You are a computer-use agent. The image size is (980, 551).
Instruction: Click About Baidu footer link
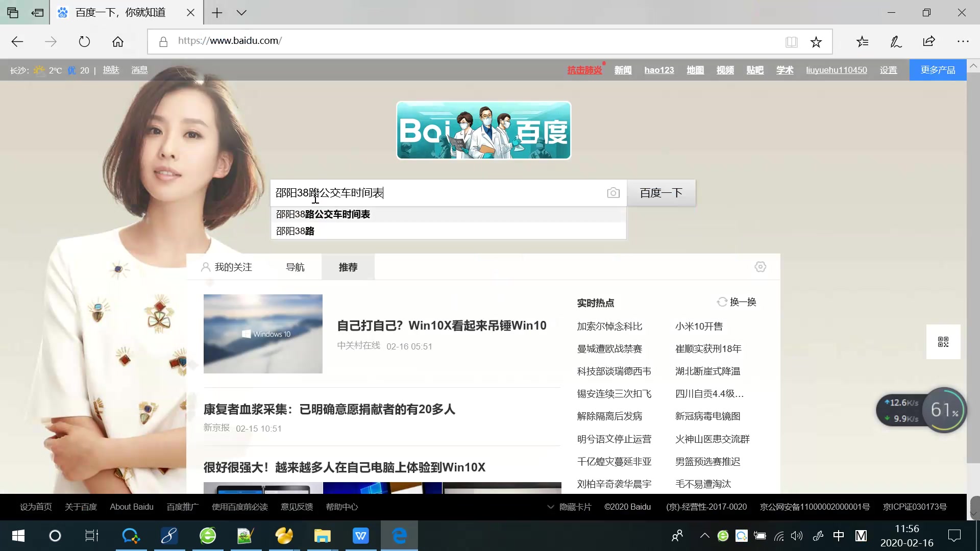pos(132,507)
